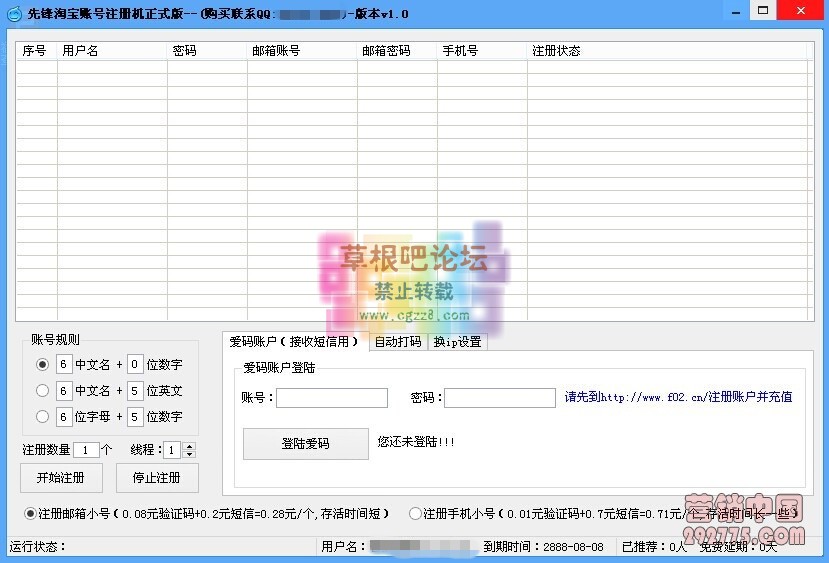The height and width of the screenshot is (563, 829).
Task: Focus the 密码 password input field
Action: pos(500,398)
